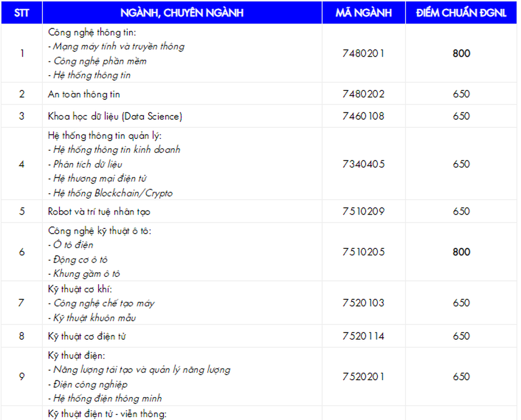This screenshot has width=521, height=420.
Task: Click major code 7510209
Action: click(x=364, y=212)
